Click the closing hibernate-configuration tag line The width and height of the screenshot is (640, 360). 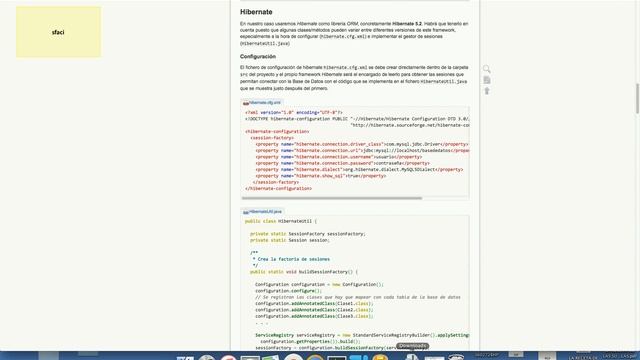278,189
